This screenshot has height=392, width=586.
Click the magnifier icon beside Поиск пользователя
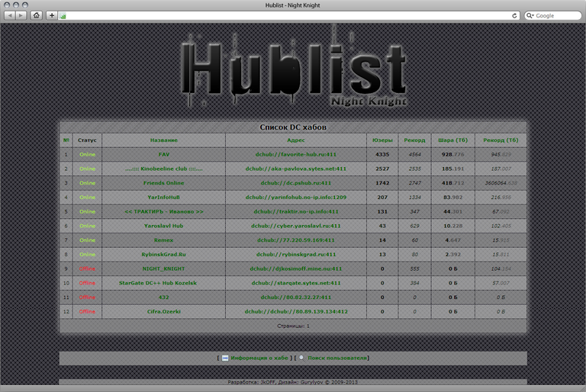tap(301, 357)
